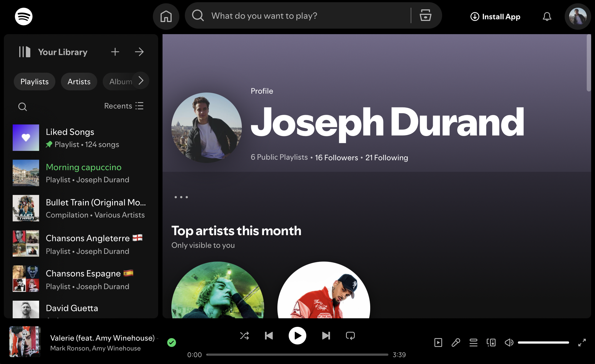595x364 pixels.
Task: Search within Your Library
Action: [23, 107]
